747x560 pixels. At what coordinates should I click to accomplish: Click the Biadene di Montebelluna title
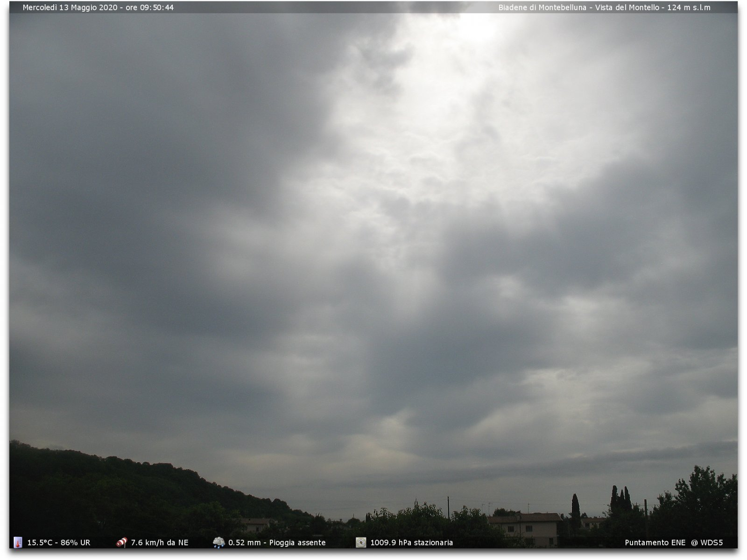(542, 7)
